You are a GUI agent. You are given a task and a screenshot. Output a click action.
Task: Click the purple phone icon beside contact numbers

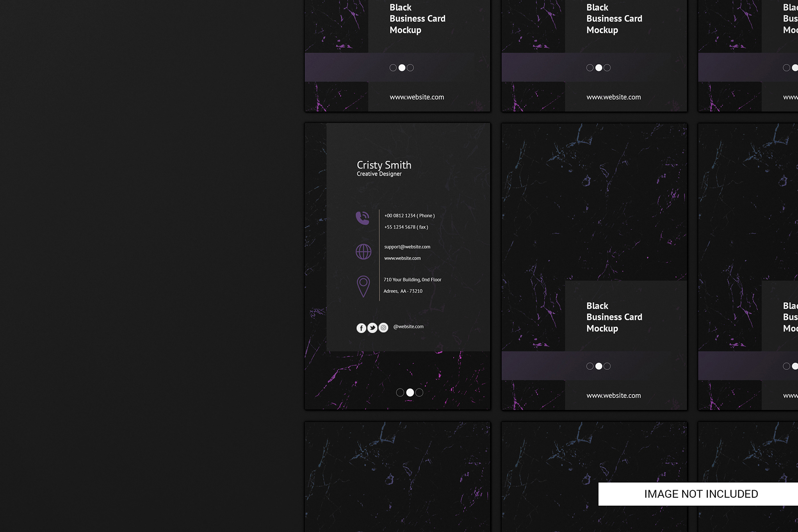click(x=363, y=217)
